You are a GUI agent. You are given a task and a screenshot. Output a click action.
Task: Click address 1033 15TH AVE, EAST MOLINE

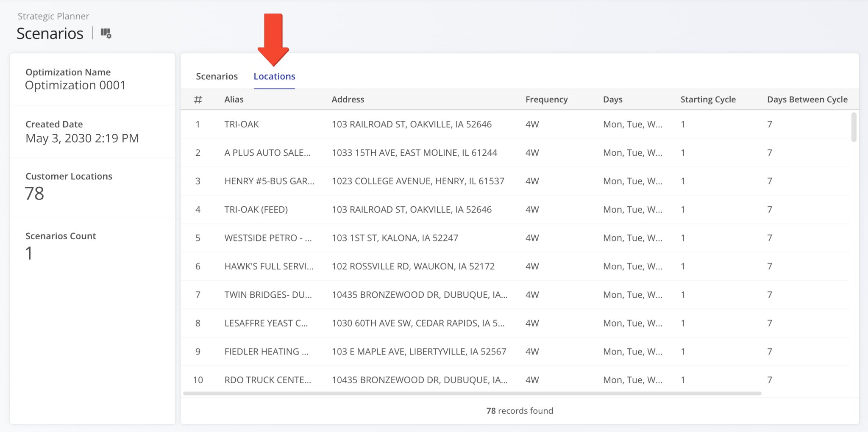coord(414,152)
